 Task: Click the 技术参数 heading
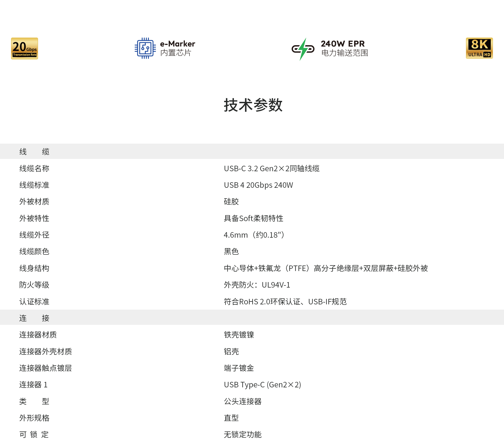tap(253, 105)
